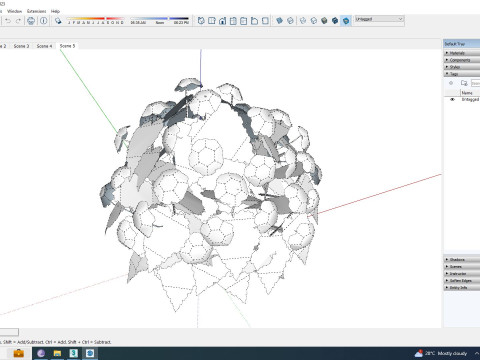This screenshot has width=480, height=360.
Task: Switch to the Left view icon
Action: click(254, 21)
